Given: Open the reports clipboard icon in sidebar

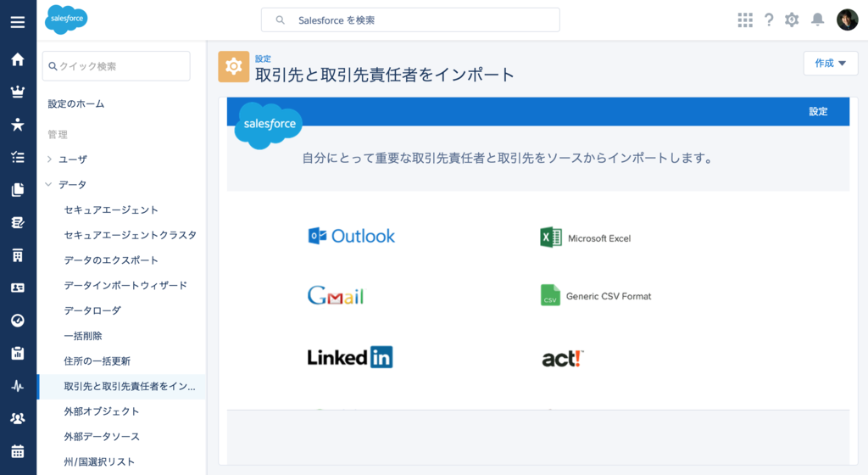Looking at the screenshot, I should coord(18,353).
